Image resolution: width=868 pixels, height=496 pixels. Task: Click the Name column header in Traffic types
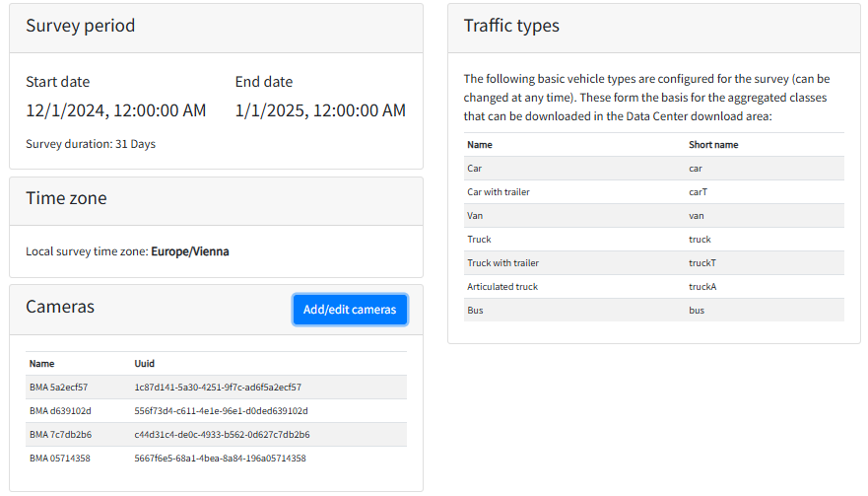point(480,145)
